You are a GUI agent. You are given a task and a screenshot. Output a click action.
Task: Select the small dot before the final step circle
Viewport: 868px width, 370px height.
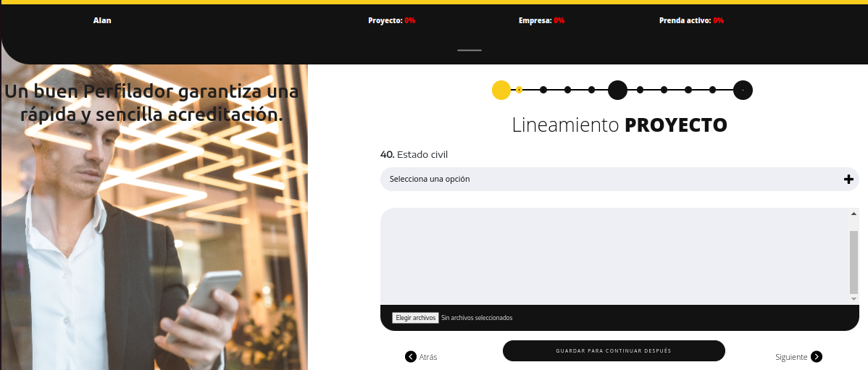tap(713, 90)
